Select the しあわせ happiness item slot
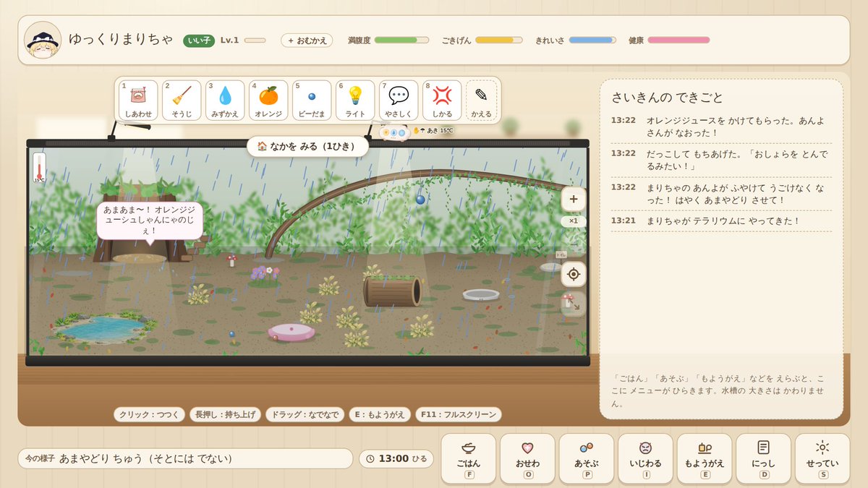Viewport: 868px width, 488px height. pos(138,100)
